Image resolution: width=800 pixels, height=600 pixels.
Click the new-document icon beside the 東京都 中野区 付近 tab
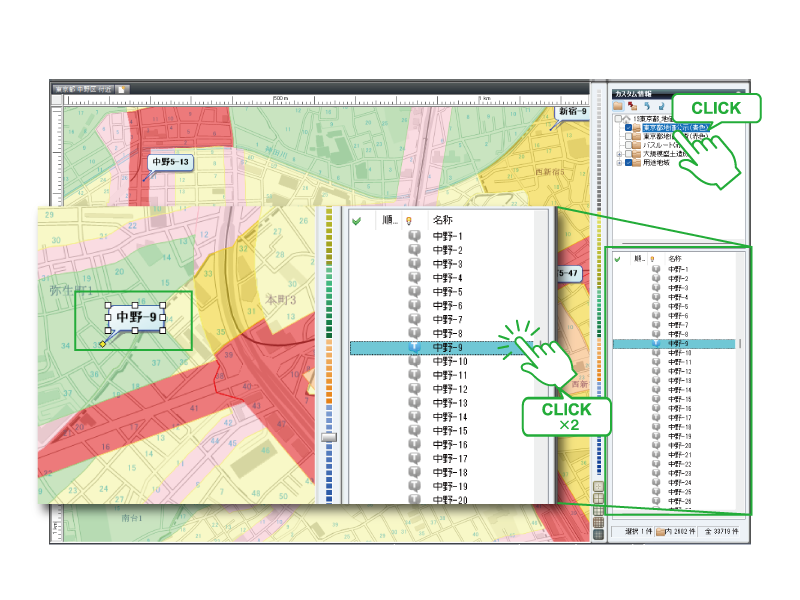click(122, 89)
